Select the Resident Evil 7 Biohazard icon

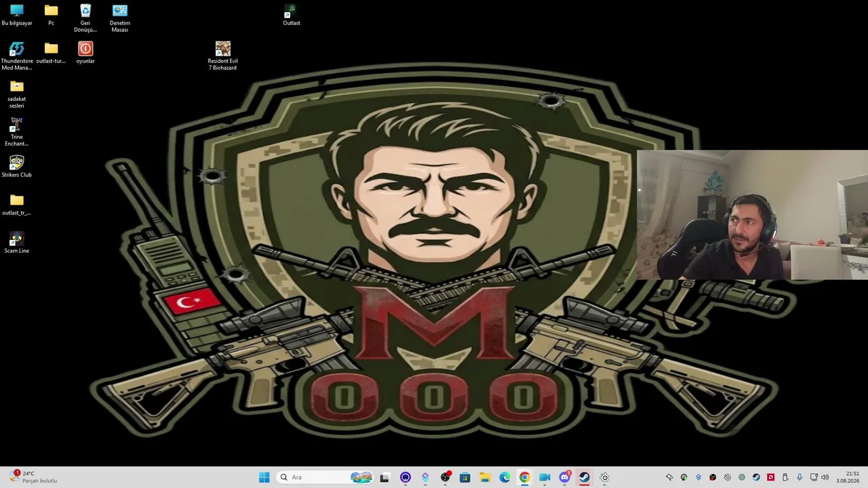point(223,56)
